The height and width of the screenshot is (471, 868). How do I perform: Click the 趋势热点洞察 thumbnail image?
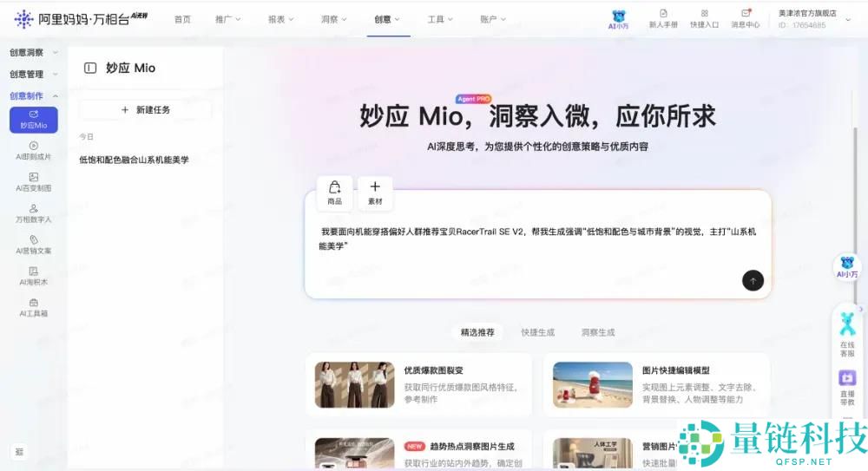click(354, 454)
